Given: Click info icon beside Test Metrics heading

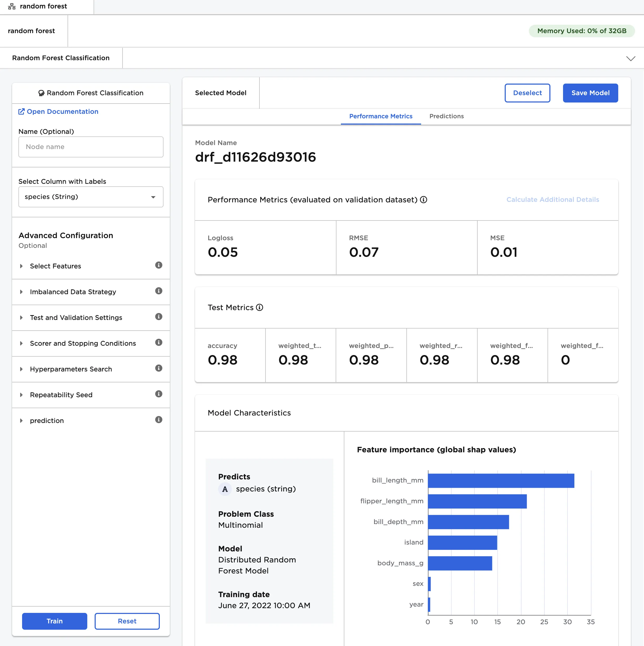Looking at the screenshot, I should 259,307.
